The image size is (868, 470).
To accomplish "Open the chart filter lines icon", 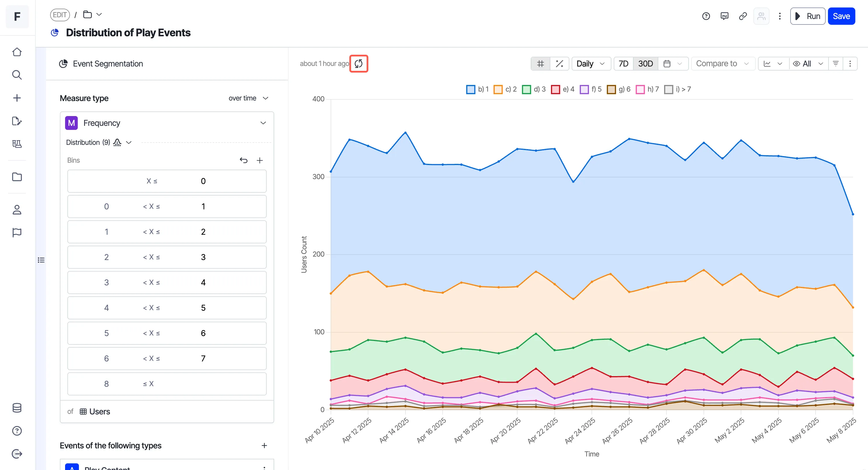I will 836,64.
